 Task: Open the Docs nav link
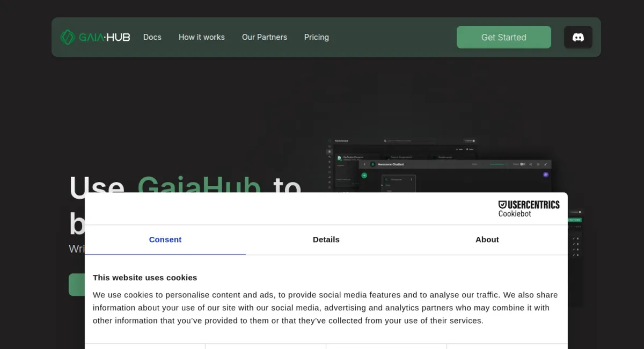pyautogui.click(x=152, y=37)
